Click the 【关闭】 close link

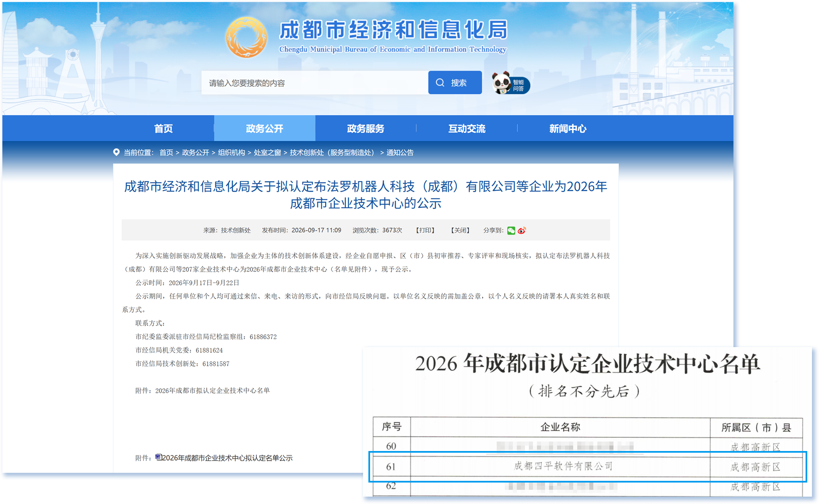coord(460,230)
